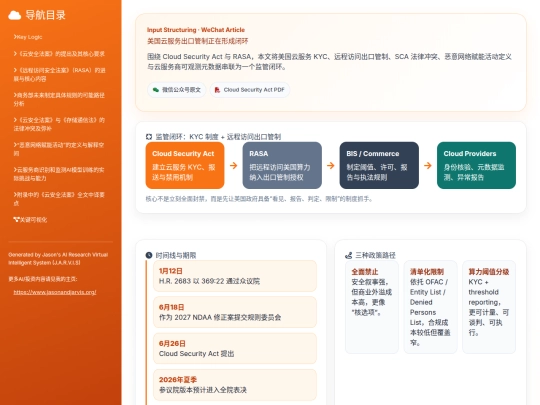Open 云服务商识别和监测AI模型训练 nav item

point(59,174)
